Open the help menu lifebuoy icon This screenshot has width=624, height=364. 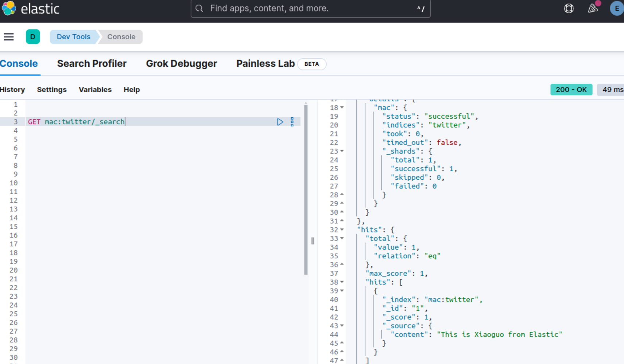[569, 8]
